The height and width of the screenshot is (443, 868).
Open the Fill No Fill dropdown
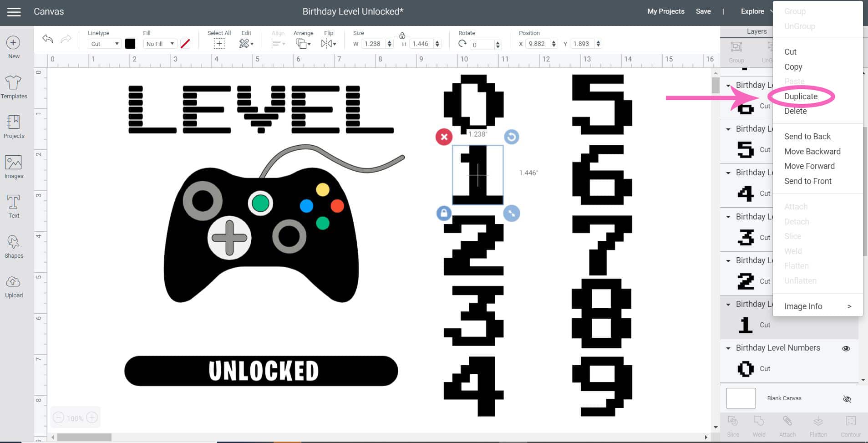(x=160, y=44)
